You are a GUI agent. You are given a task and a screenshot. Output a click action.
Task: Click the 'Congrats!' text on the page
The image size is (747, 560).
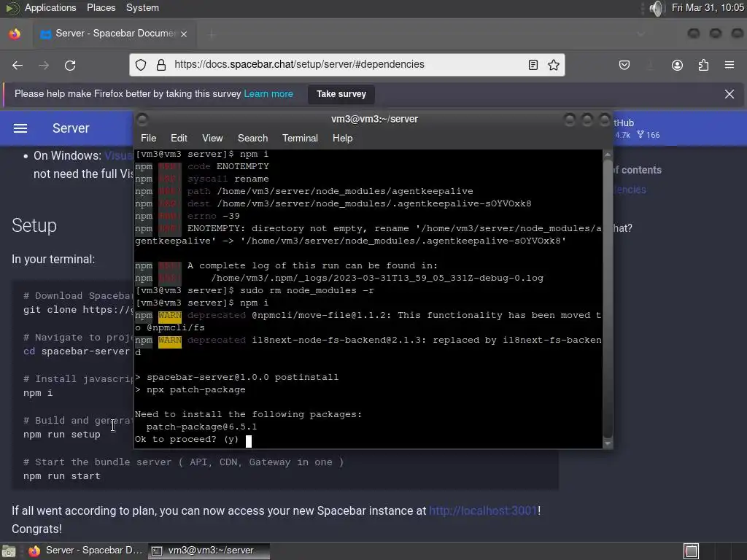click(36, 529)
